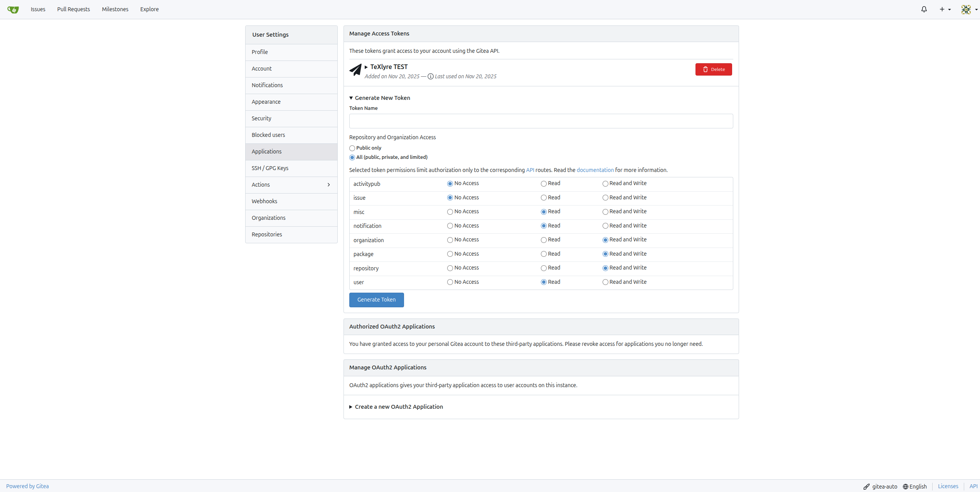Switch to the Applications settings tab
The height and width of the screenshot is (492, 980).
point(266,152)
